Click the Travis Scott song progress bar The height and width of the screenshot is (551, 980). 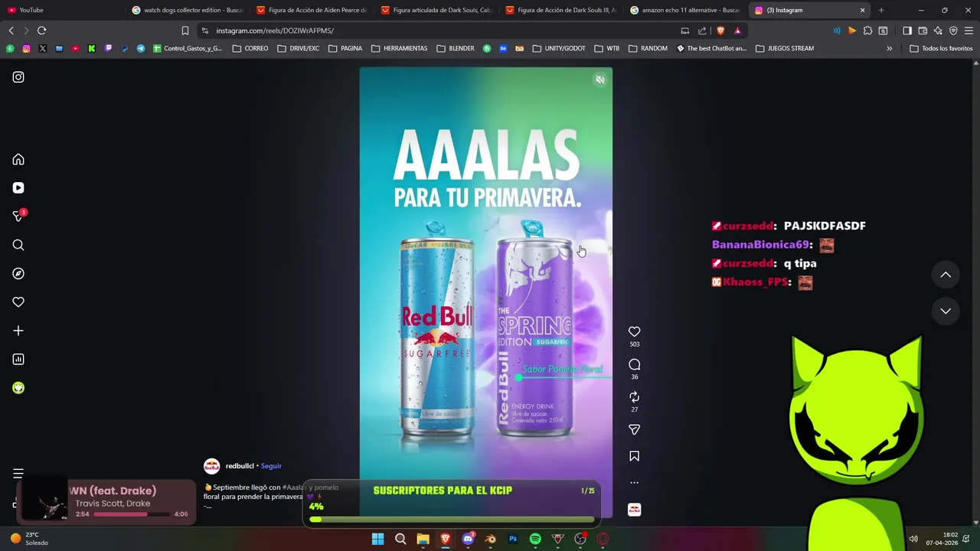(x=132, y=514)
